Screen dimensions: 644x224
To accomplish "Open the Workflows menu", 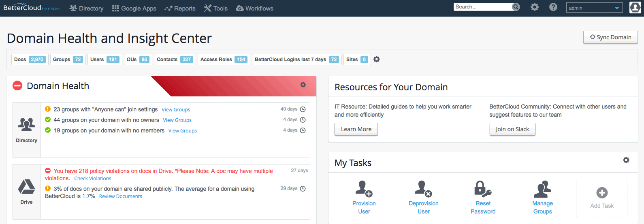I will point(254,8).
